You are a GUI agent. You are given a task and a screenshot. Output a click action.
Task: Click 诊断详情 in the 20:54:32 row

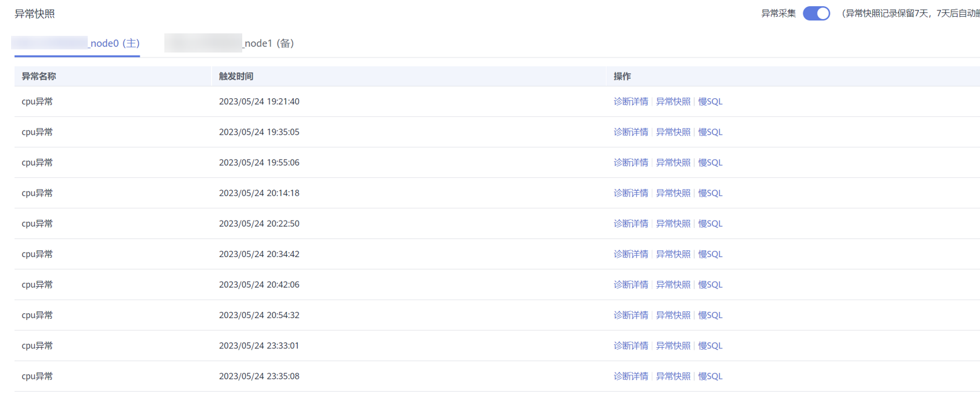pyautogui.click(x=630, y=315)
